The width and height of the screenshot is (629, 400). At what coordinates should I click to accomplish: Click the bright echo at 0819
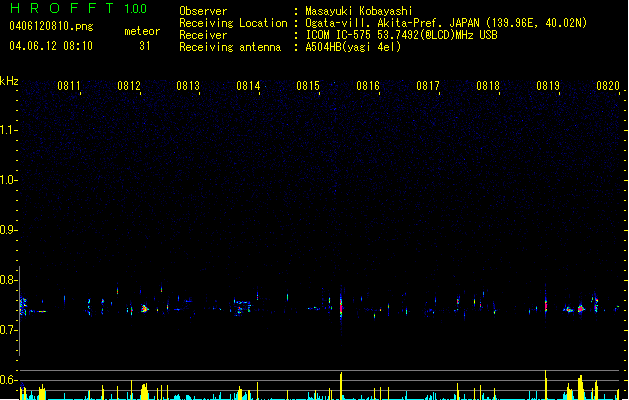coord(546,305)
